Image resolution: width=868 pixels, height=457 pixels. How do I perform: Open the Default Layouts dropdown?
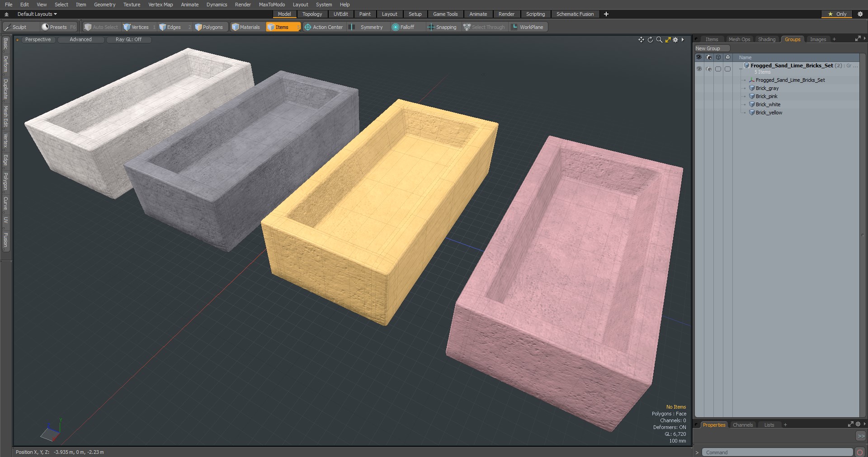click(37, 14)
